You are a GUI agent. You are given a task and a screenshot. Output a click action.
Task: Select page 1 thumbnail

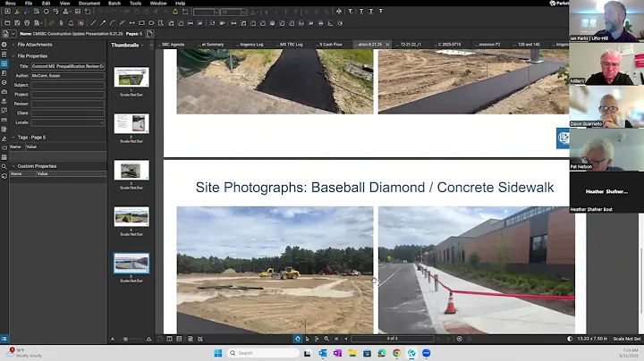click(131, 77)
